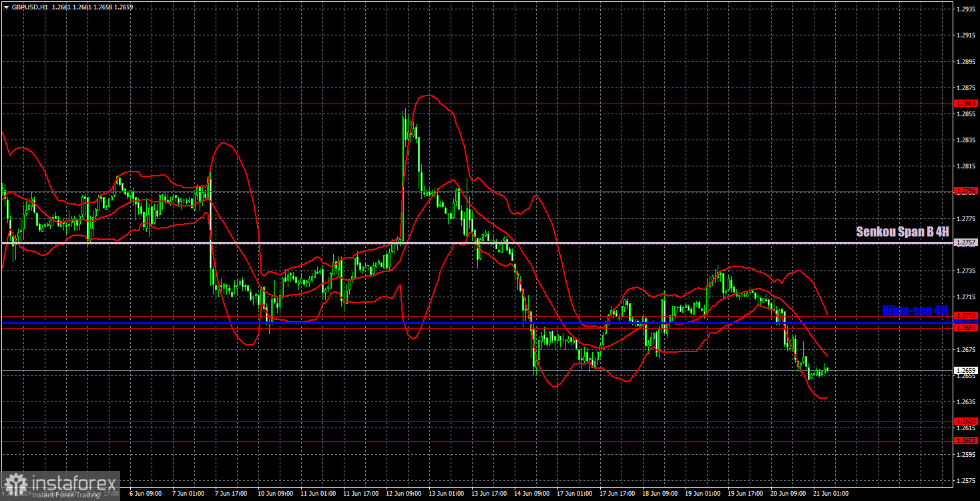
Task: Click the 19 Jun 01:00 time label
Action: [x=703, y=494]
